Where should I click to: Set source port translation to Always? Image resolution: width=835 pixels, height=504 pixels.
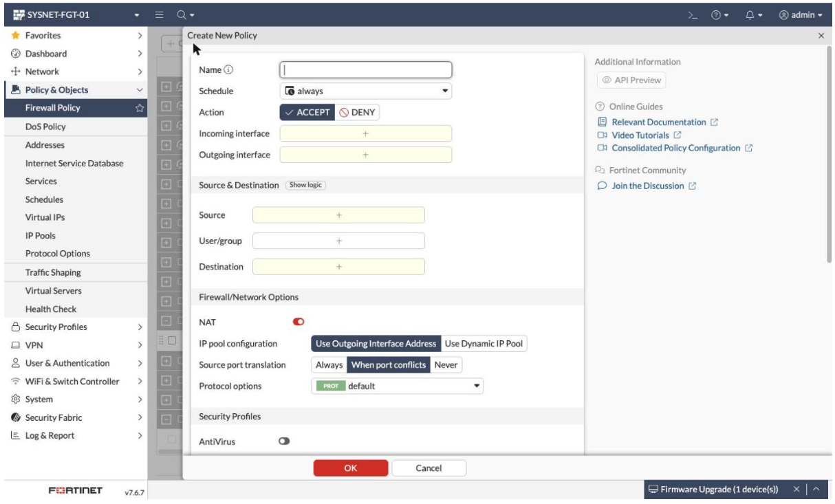329,365
